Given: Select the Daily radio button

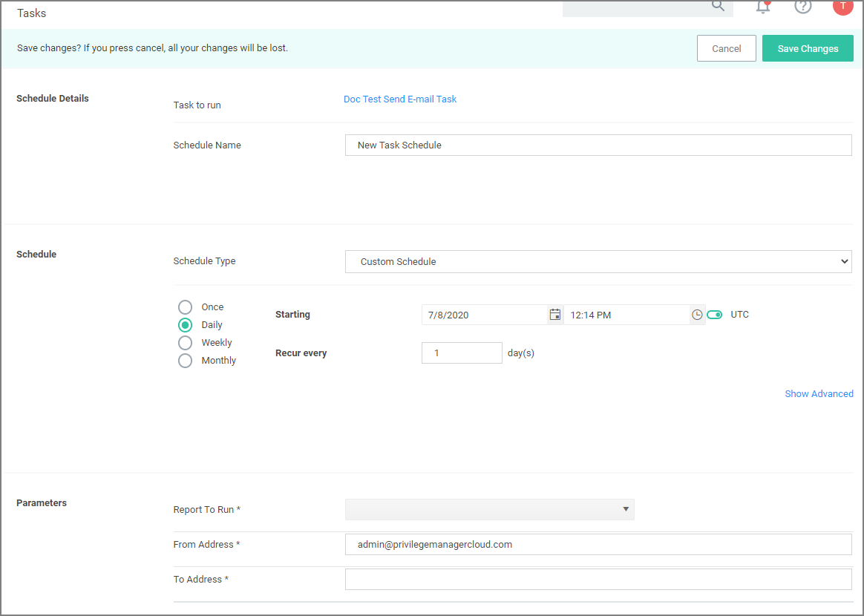Looking at the screenshot, I should pyautogui.click(x=186, y=325).
